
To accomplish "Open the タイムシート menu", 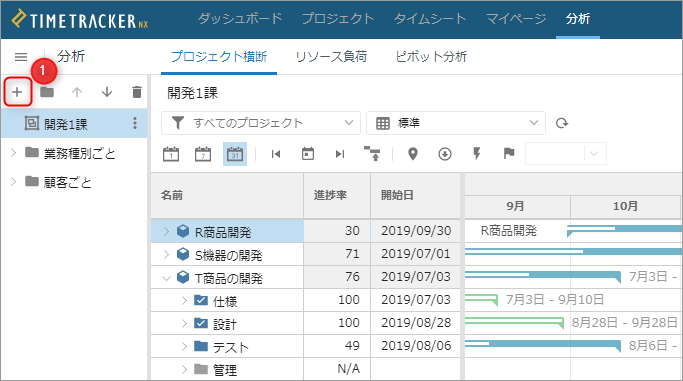I will click(x=430, y=19).
